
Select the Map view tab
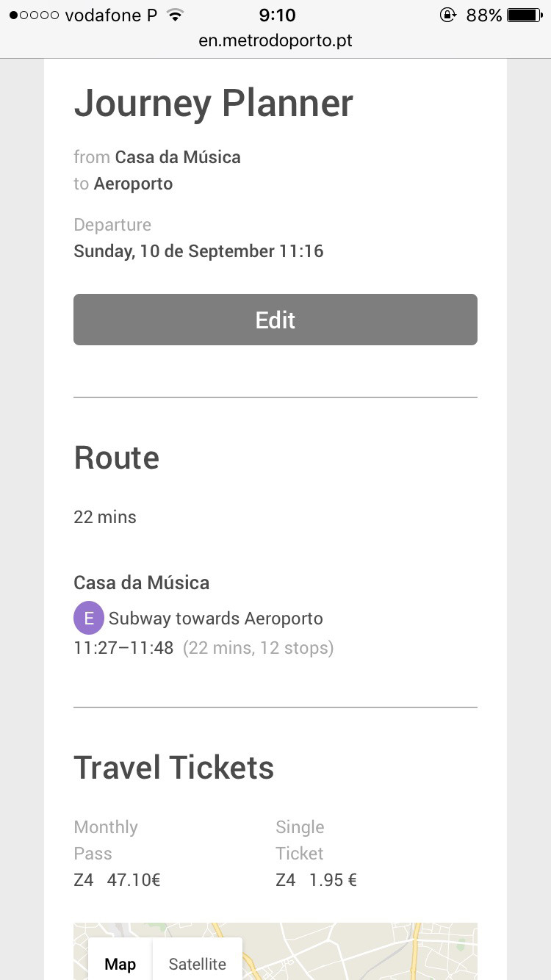[x=120, y=964]
